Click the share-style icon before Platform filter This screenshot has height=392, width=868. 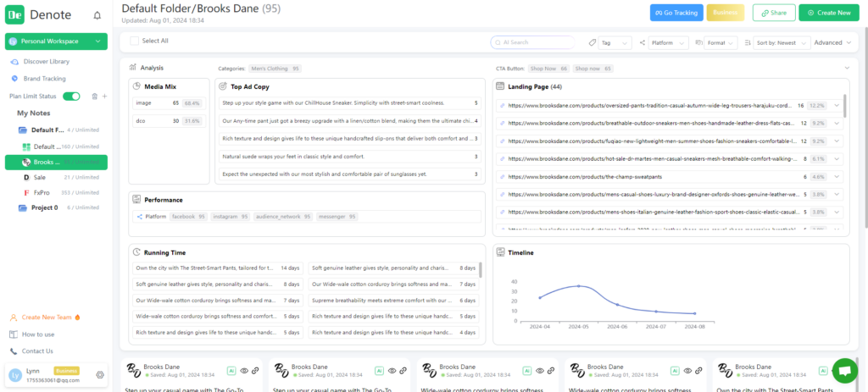[x=643, y=42]
